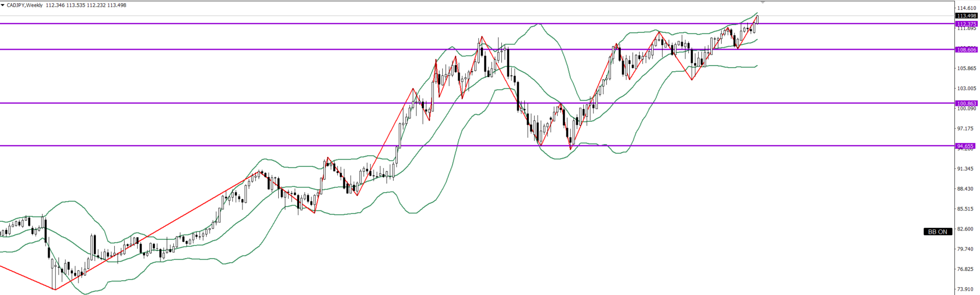Viewport: 980px width, 295px height.
Task: Click the 88.430 price scale value
Action: [x=966, y=188]
